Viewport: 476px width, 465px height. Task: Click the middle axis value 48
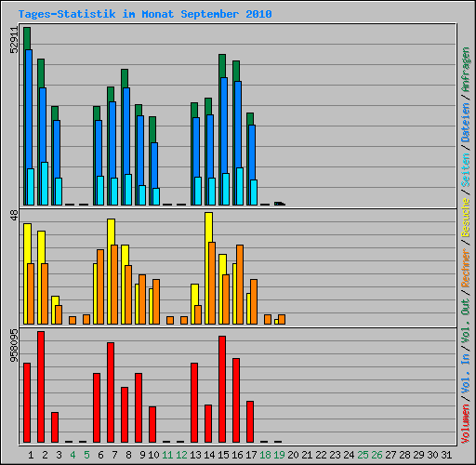point(14,215)
